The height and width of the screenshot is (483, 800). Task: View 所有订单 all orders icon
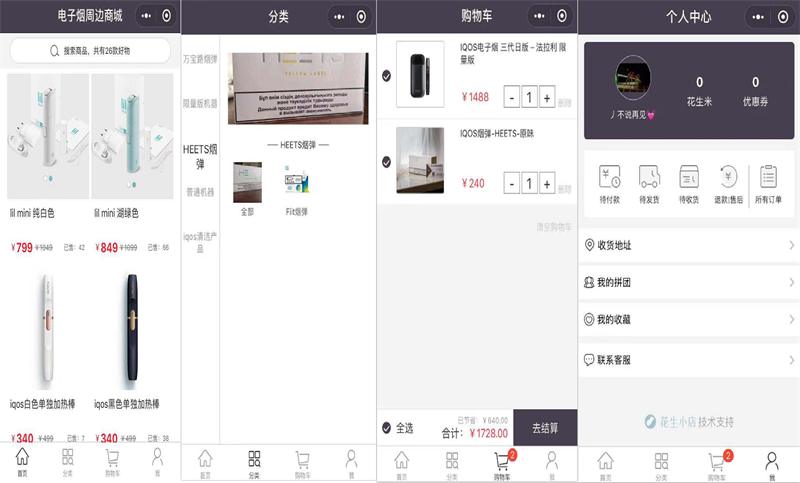coord(768,178)
